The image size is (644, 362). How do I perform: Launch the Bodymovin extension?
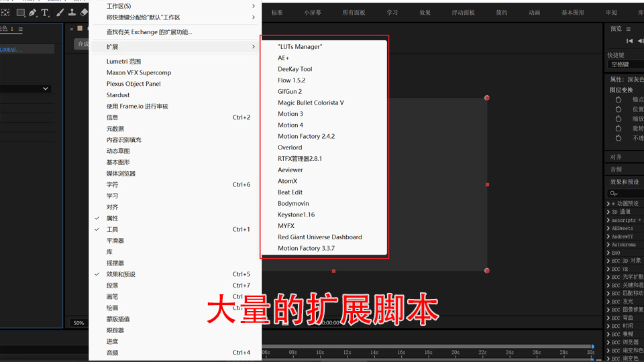click(x=293, y=203)
